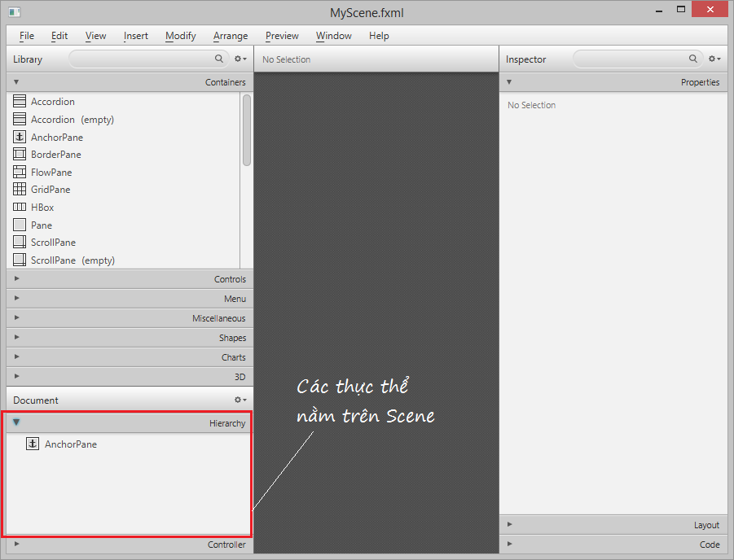734x560 pixels.
Task: Click the Accordion container icon
Action: [20, 101]
